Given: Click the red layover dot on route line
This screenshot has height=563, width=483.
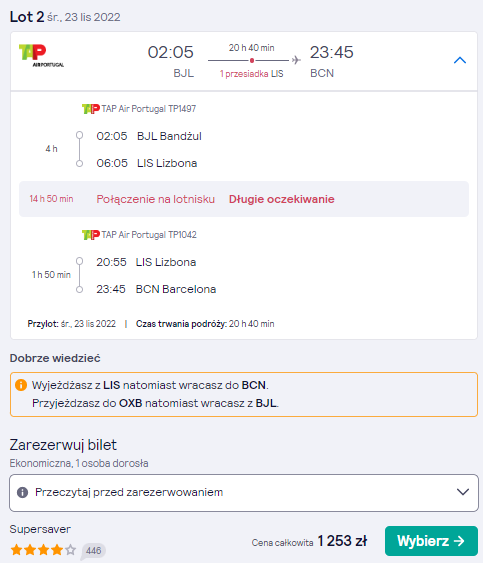Looking at the screenshot, I should pos(252,60).
